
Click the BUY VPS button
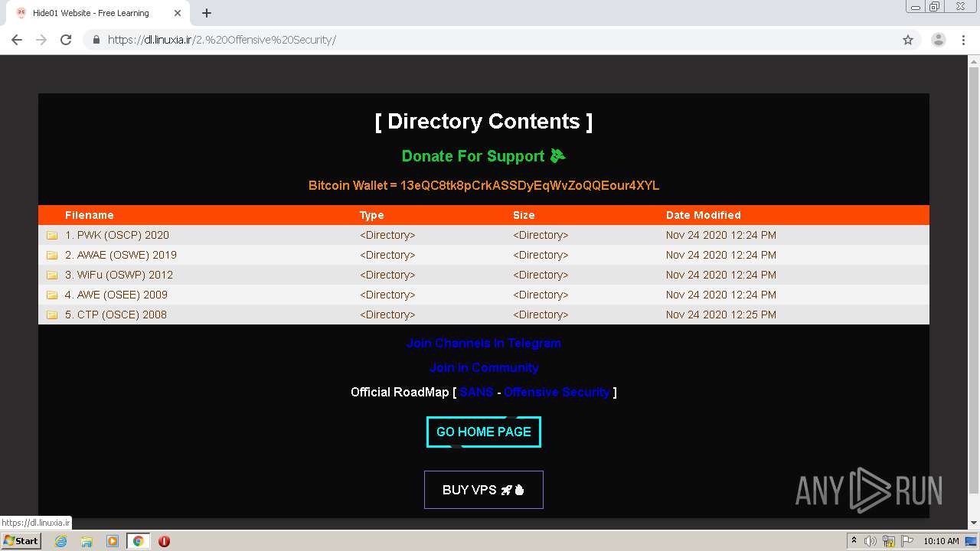click(x=484, y=490)
